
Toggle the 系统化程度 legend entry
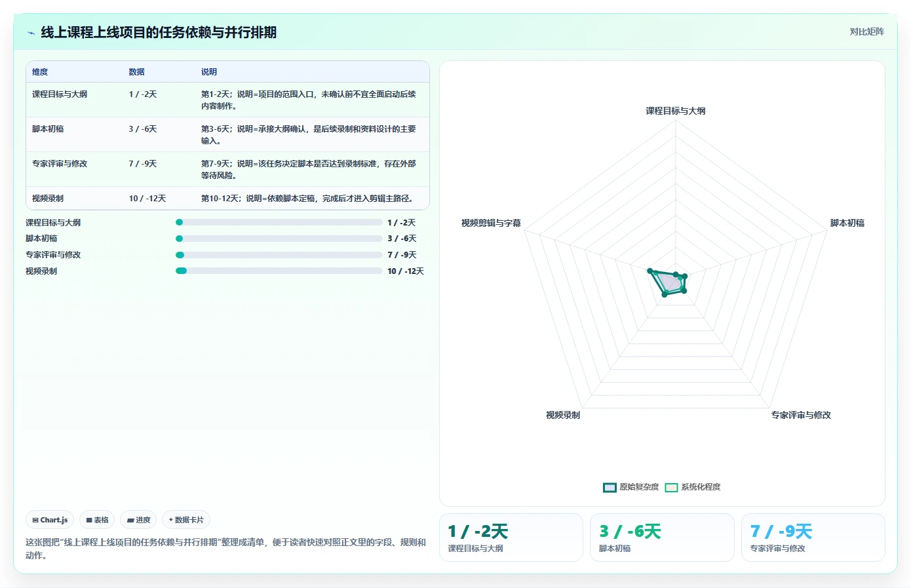[x=692, y=487]
